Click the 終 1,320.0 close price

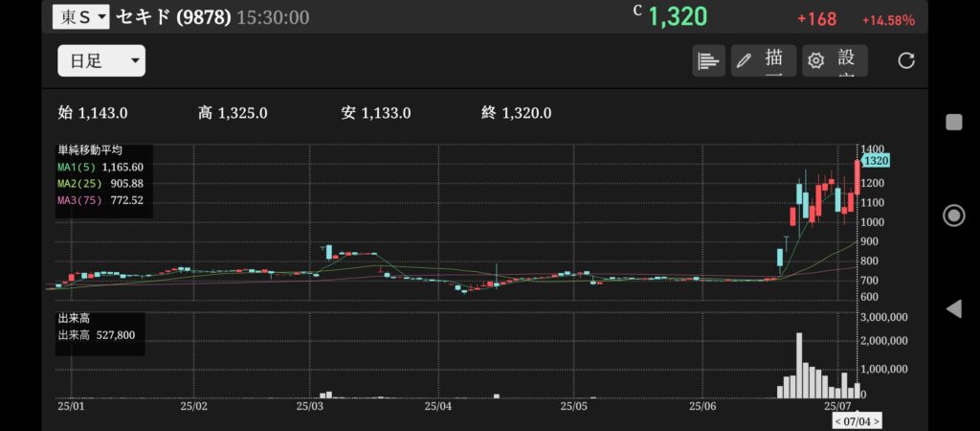click(517, 113)
